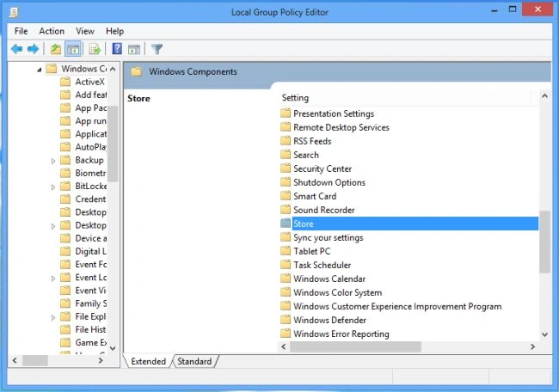Viewport: 559px width, 392px height.
Task: Click the Windows Defender folder icon
Action: 286,320
